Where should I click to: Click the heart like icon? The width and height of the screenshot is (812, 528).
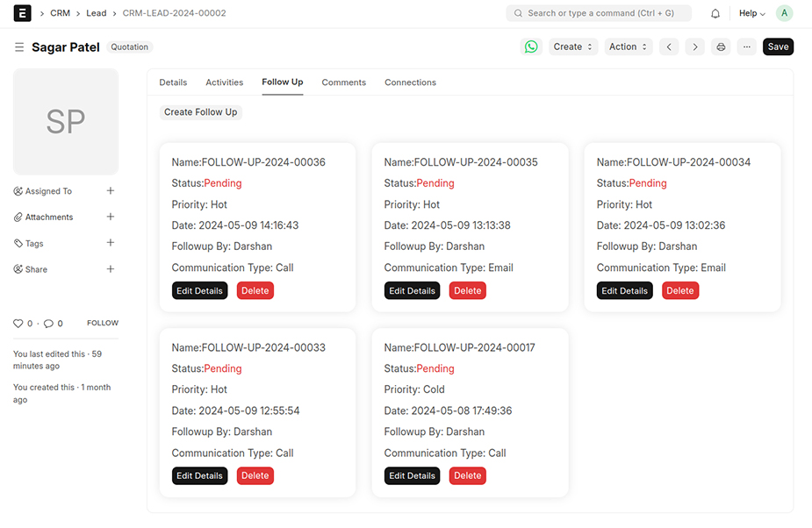[18, 324]
